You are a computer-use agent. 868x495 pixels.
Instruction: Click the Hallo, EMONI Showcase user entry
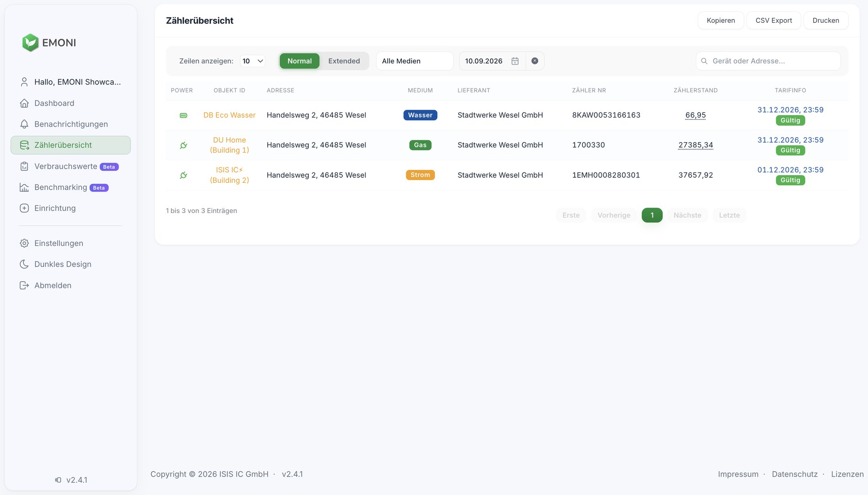70,82
